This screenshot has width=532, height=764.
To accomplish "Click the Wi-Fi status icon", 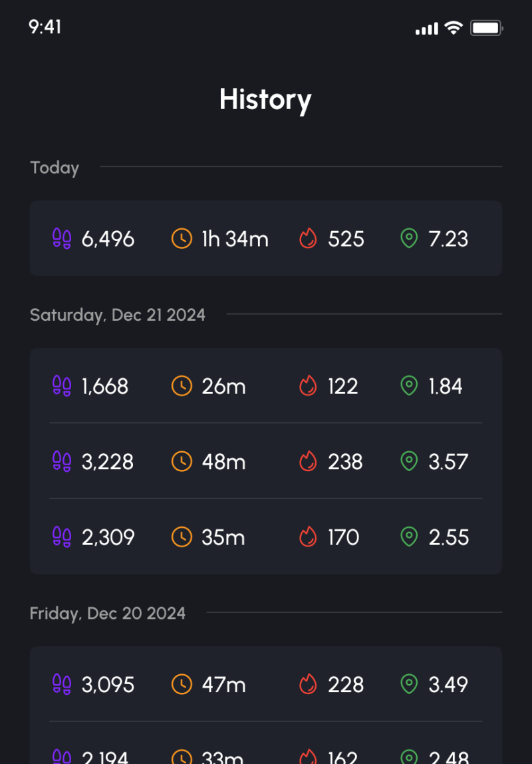I will pos(454,28).
